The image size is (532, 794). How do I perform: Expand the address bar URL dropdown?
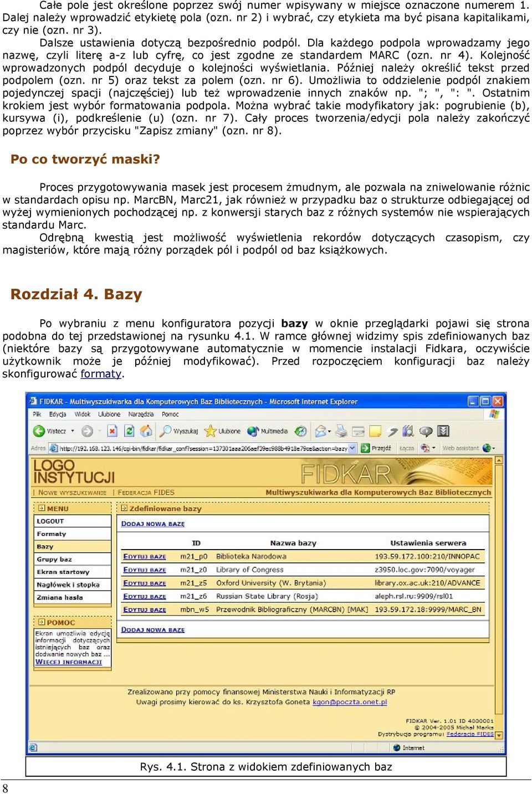[x=352, y=448]
